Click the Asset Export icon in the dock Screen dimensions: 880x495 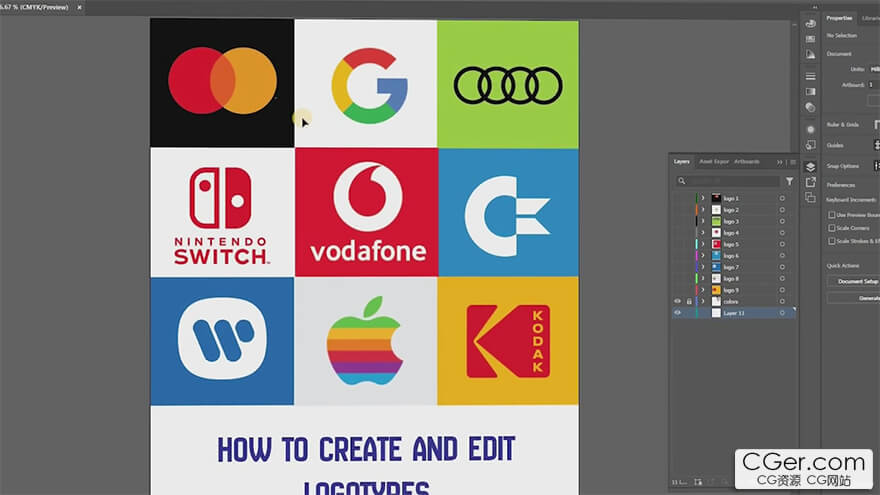(x=810, y=182)
